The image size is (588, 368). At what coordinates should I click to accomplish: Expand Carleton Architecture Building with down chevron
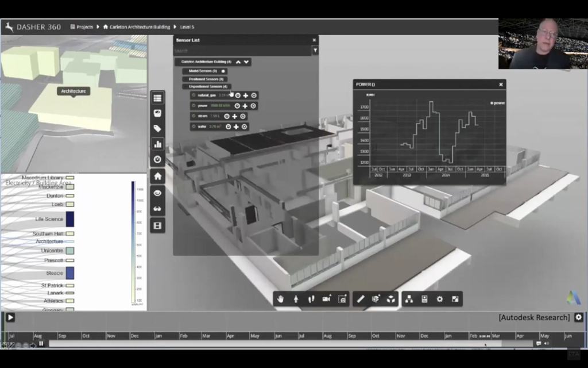[x=246, y=62]
